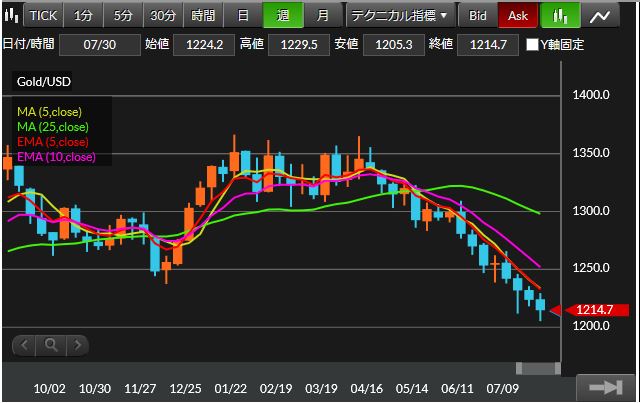640x403 pixels.
Task: Jump to latest data with arrow-to-end button
Action: click(607, 387)
